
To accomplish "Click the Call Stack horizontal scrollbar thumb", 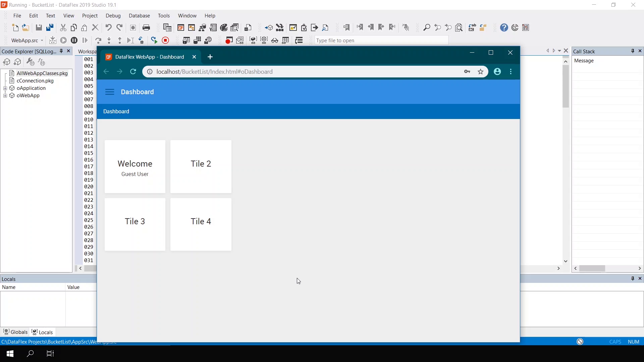I will 592,268.
